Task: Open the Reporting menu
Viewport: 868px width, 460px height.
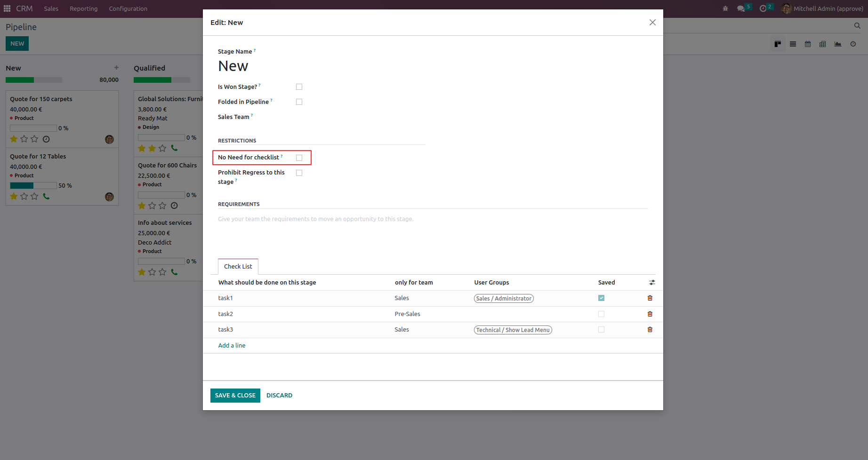Action: click(84, 8)
